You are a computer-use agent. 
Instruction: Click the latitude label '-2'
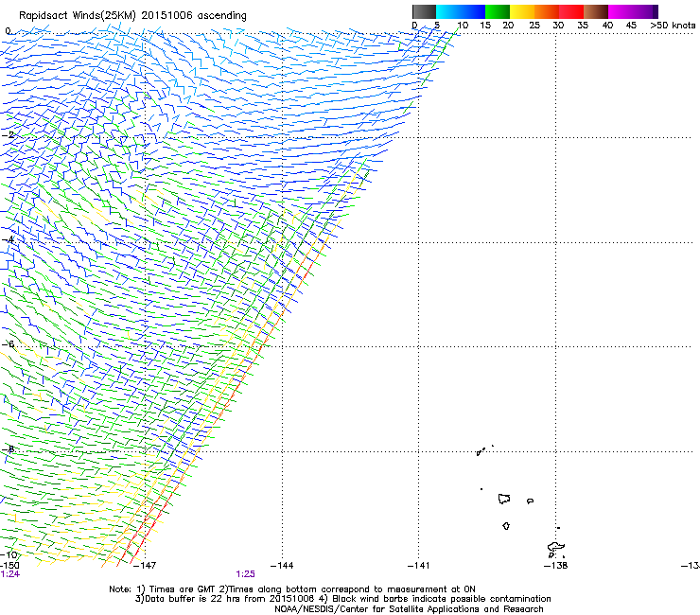coord(8,135)
